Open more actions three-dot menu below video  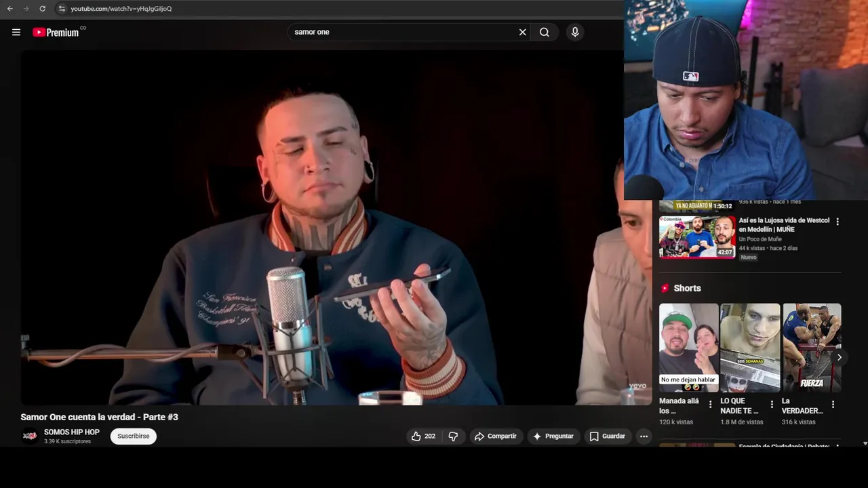click(644, 436)
